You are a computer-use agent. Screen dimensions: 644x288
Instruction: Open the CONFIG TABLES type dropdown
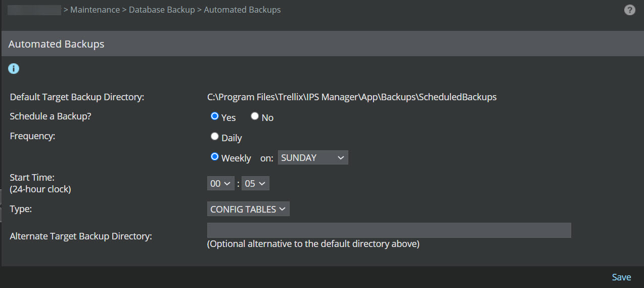(x=248, y=209)
